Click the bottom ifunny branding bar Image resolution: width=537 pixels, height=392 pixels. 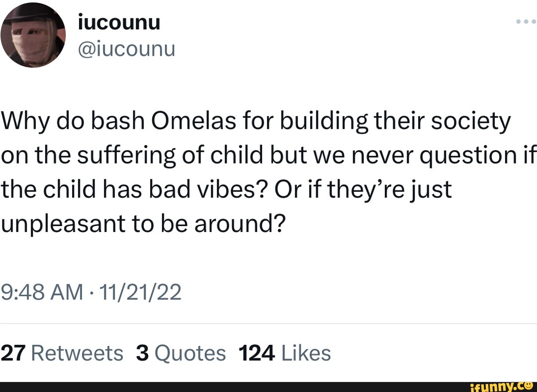tap(268, 387)
